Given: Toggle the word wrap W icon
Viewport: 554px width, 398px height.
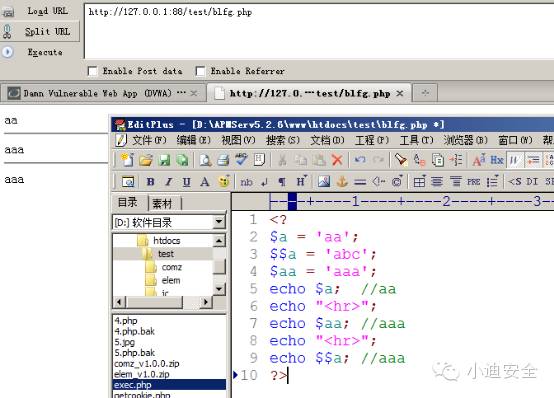Looking at the screenshot, I should [514, 160].
